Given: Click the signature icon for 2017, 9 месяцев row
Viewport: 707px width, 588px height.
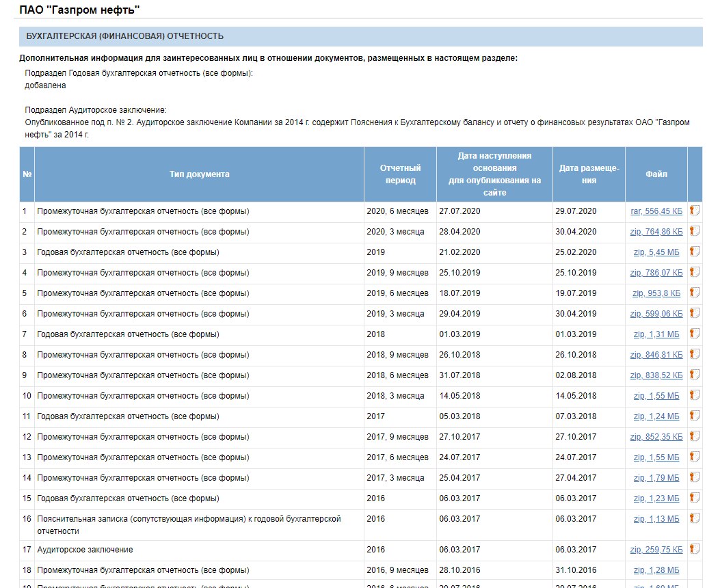Looking at the screenshot, I should [x=695, y=436].
